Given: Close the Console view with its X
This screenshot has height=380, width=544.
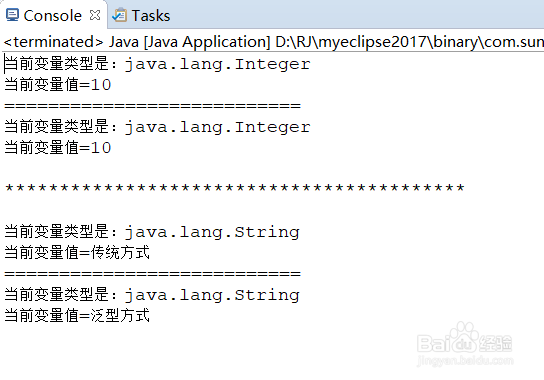Looking at the screenshot, I should 95,15.
